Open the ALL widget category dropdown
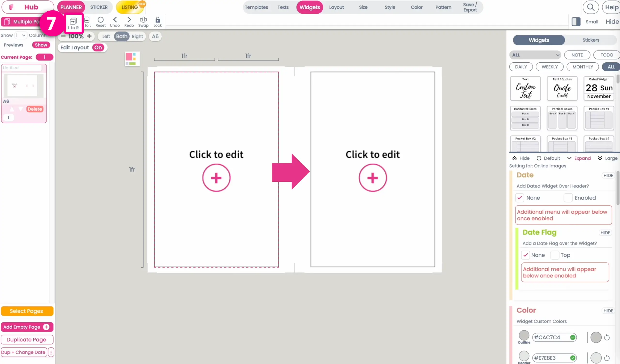 [535, 55]
